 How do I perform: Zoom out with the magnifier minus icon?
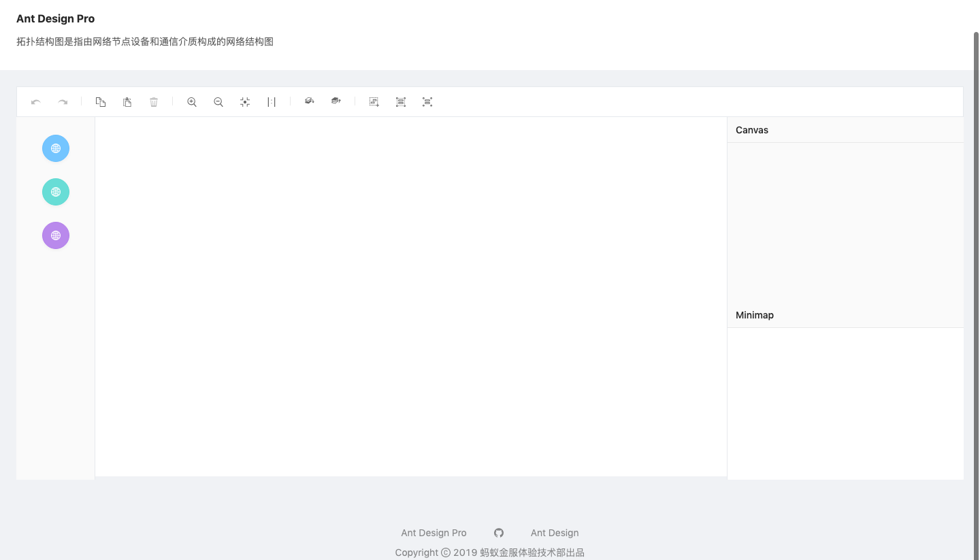218,102
